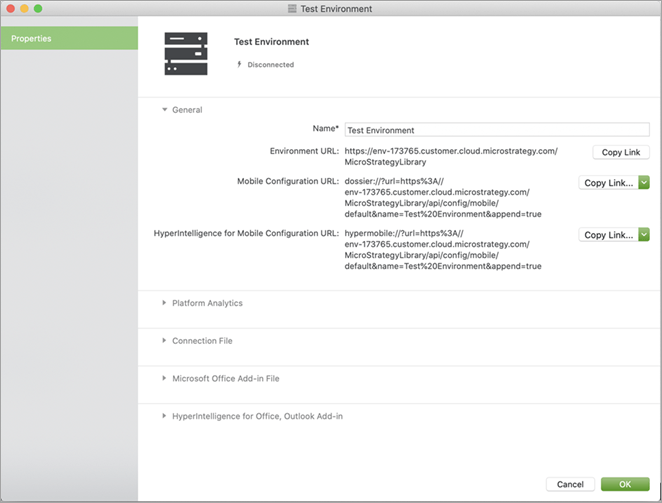Click the window title bar document icon
Screen dimensions: 662x503
click(x=292, y=9)
